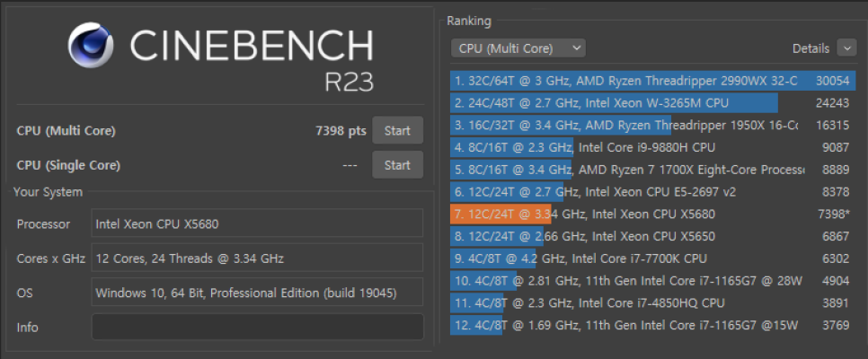Click the CPU (Single Core) label
Screen dimensions: 868x359
[x=68, y=165]
